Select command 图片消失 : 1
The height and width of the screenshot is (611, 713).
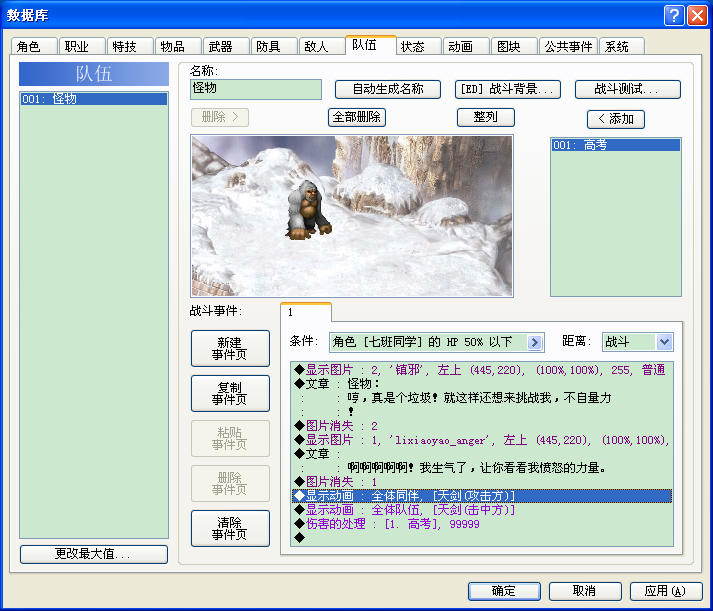(482, 482)
